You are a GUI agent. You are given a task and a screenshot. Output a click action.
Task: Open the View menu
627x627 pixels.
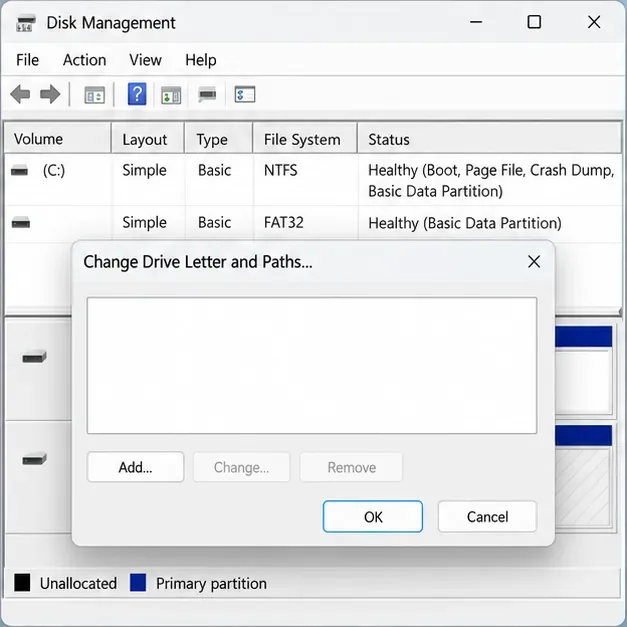pos(146,60)
